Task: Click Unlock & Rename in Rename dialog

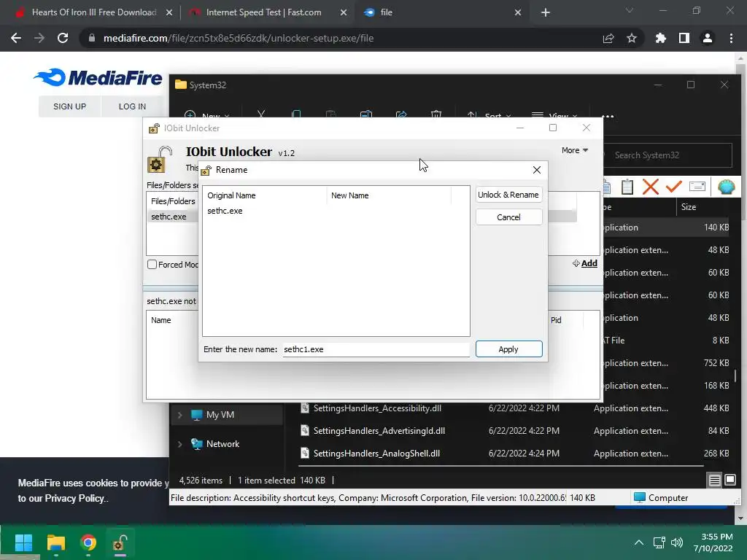Action: (508, 195)
